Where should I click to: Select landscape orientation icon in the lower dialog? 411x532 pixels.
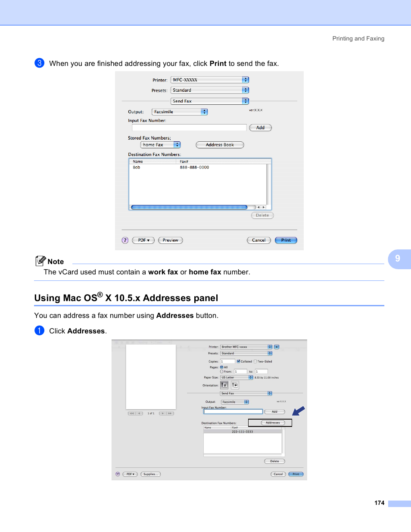pos(235,385)
